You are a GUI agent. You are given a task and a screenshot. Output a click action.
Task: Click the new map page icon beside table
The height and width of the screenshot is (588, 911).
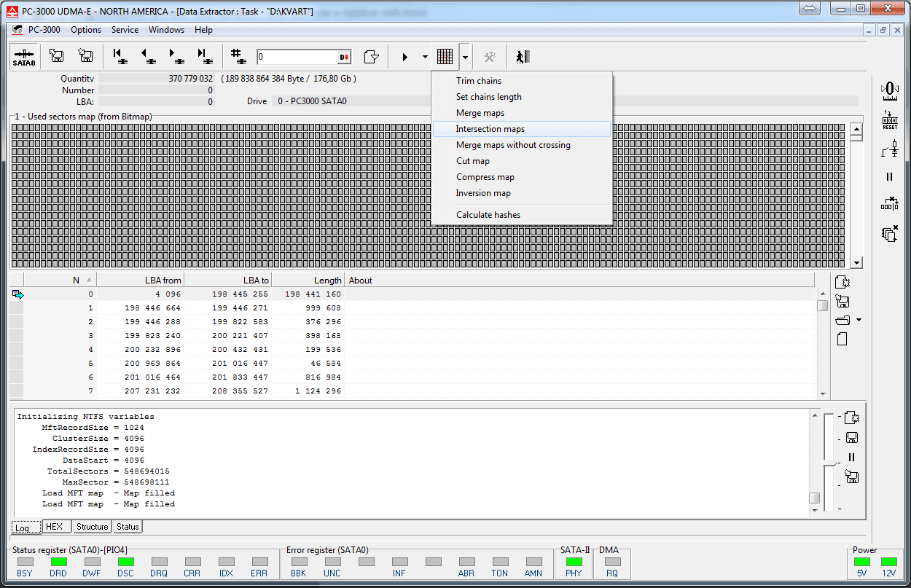tap(842, 282)
